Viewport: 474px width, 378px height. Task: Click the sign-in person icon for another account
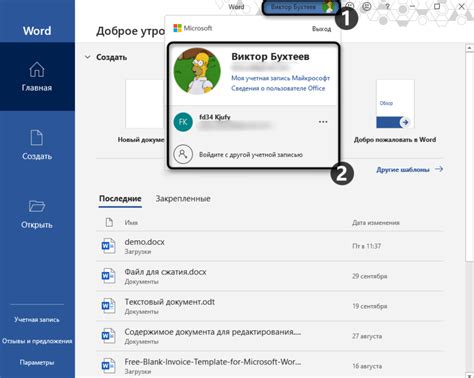(183, 154)
